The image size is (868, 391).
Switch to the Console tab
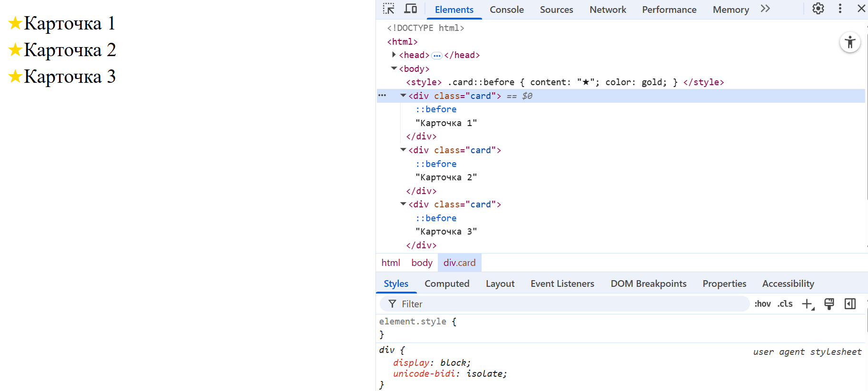(507, 10)
